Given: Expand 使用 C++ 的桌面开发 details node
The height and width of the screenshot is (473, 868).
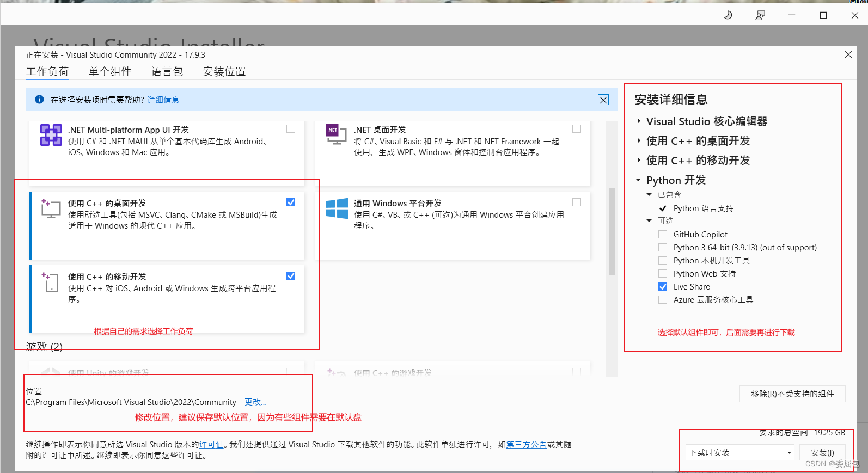Looking at the screenshot, I should tap(639, 141).
